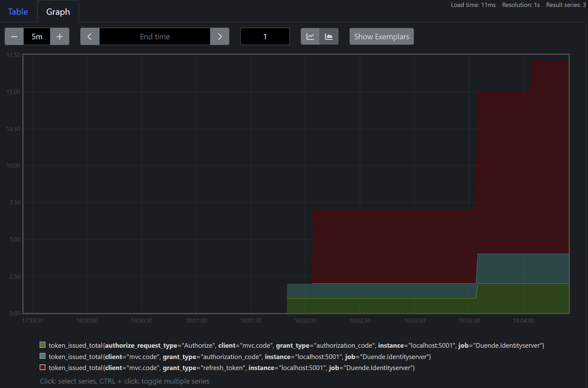This screenshot has width=588, height=388.
Task: Click the 18:03:00 x-axis label
Action: (x=414, y=321)
